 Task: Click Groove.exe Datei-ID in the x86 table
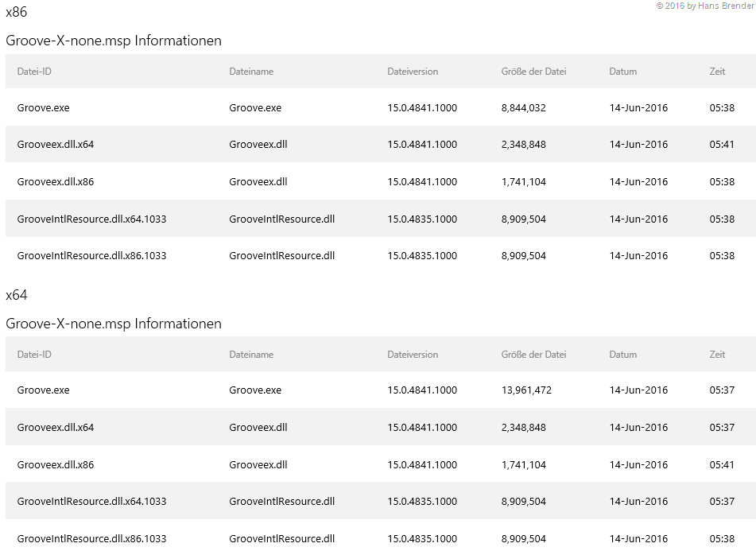(43, 108)
